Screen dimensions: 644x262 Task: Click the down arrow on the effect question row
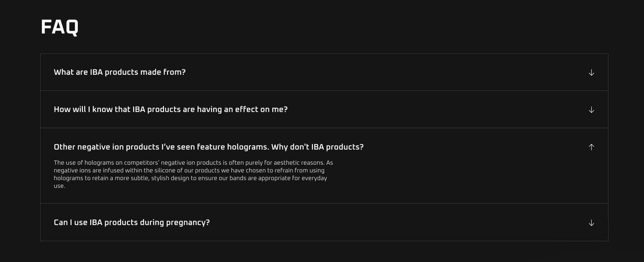coord(591,110)
